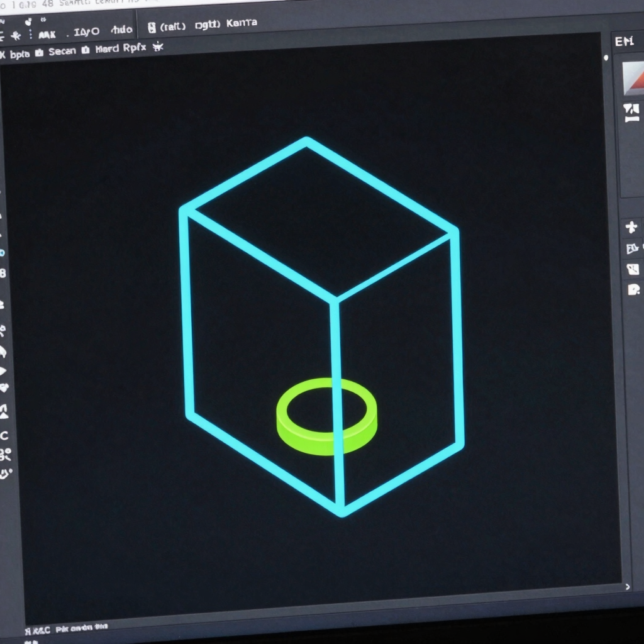Open the "(ralt)" tab with document icon
Viewport: 644px width, 644px height.
click(166, 26)
